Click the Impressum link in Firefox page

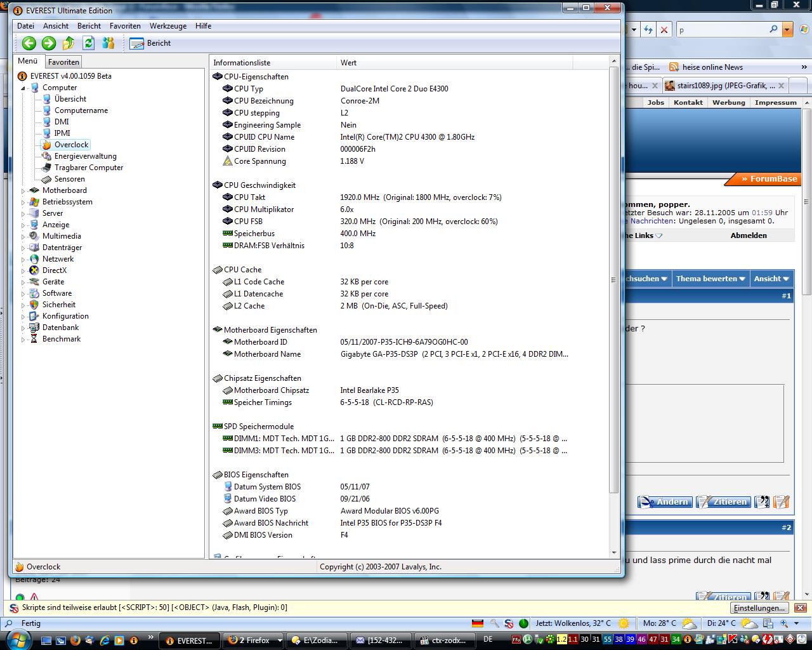pyautogui.click(x=776, y=102)
